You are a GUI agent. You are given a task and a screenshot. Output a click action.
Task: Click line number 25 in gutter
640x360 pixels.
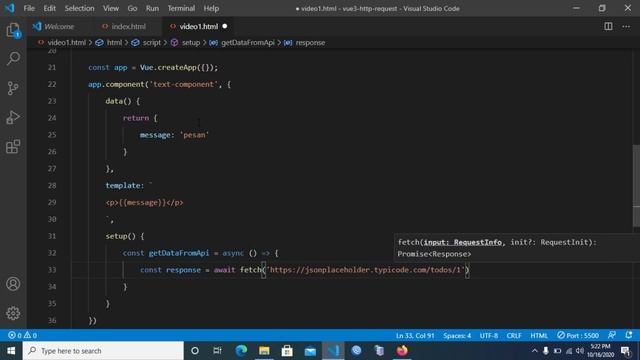[x=52, y=135]
